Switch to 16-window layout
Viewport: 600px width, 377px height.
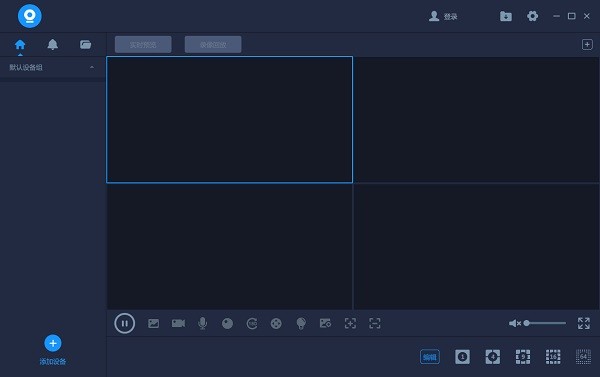553,357
